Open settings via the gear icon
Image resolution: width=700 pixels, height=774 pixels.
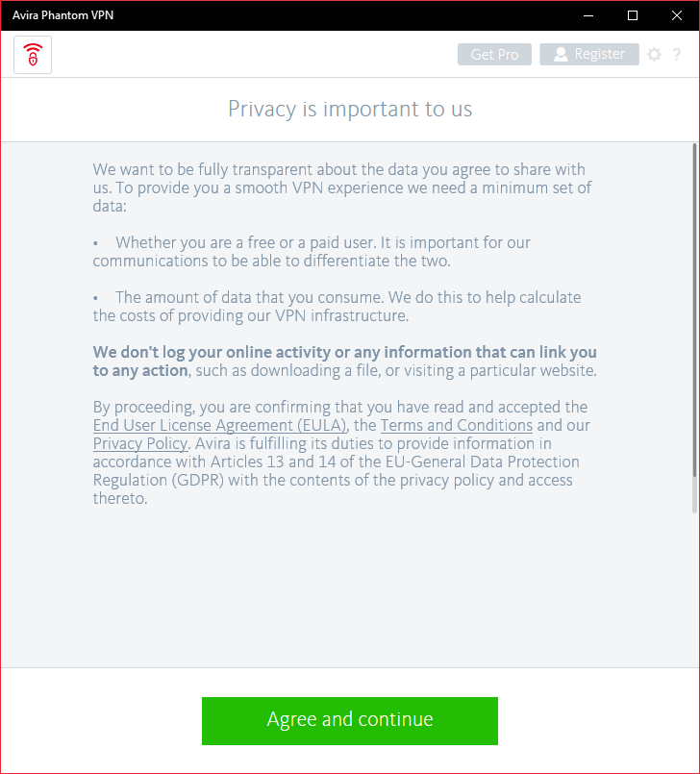click(x=654, y=55)
